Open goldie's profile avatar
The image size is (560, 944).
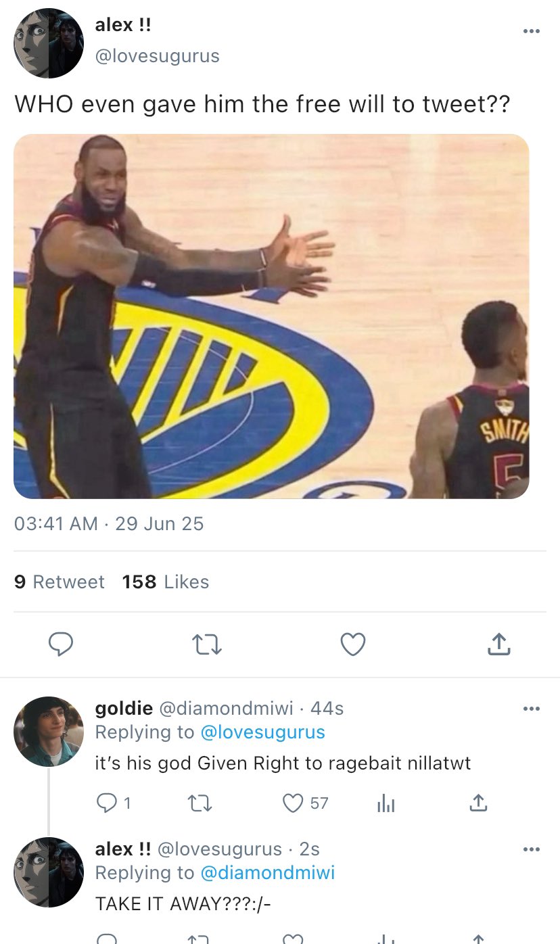pos(49,731)
